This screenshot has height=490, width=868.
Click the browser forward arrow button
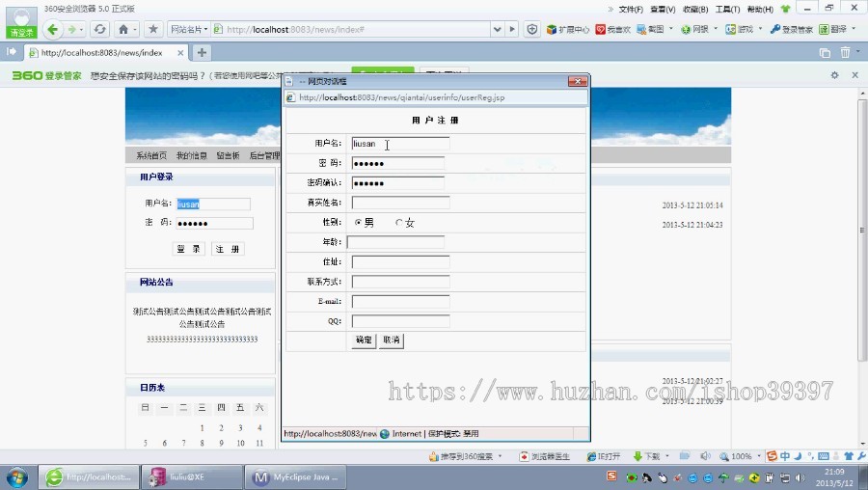click(x=71, y=29)
